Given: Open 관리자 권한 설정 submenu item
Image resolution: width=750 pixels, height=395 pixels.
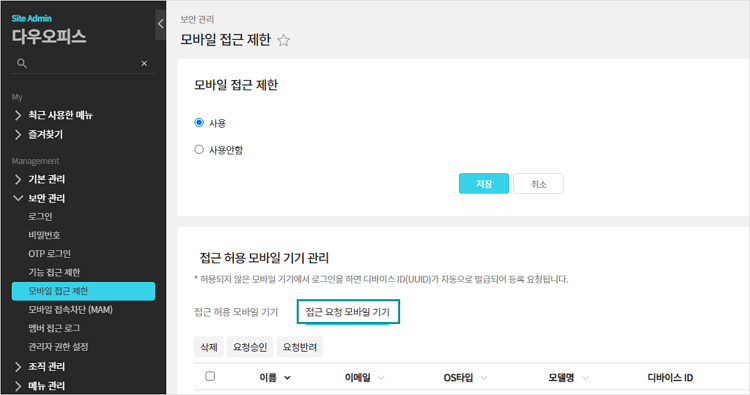Looking at the screenshot, I should [58, 347].
